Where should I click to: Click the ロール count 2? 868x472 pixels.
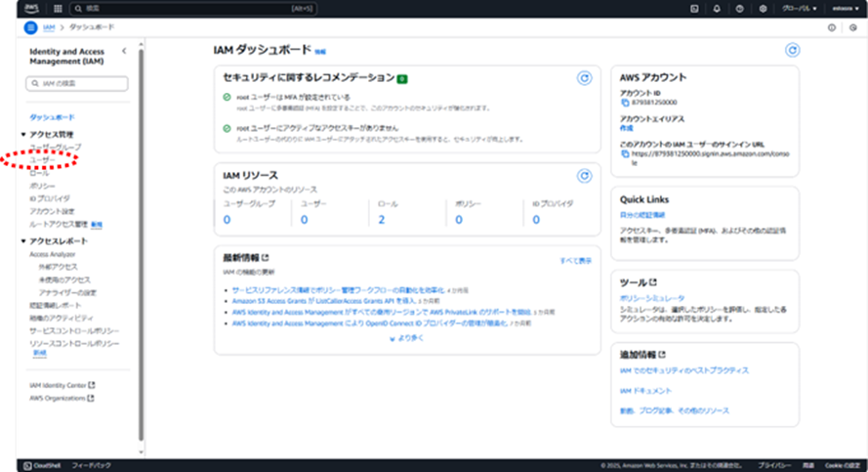point(382,220)
